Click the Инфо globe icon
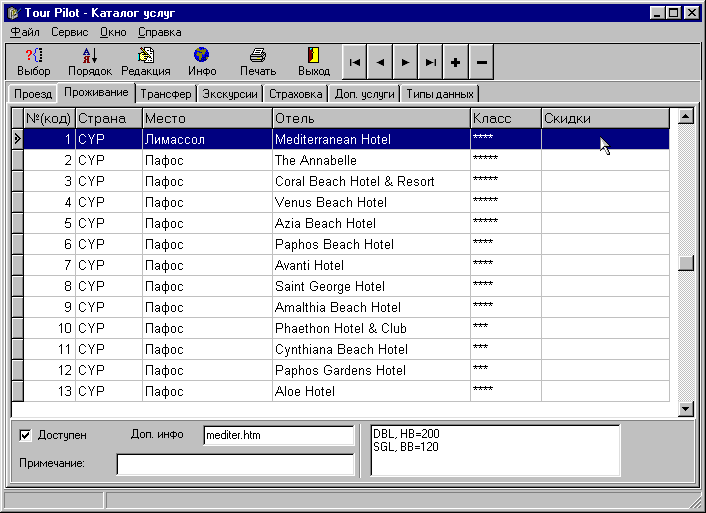This screenshot has width=706, height=513. pos(202,62)
